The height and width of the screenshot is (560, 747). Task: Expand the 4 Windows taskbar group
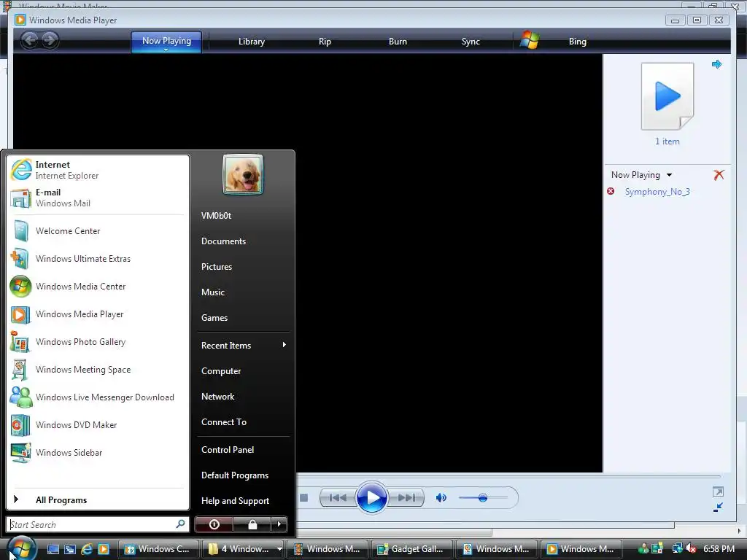[242, 548]
